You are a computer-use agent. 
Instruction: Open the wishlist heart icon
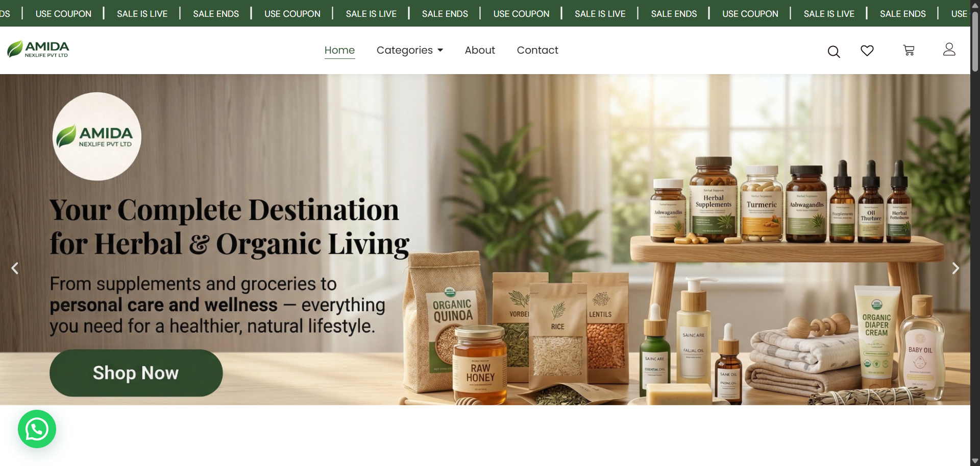pyautogui.click(x=867, y=51)
